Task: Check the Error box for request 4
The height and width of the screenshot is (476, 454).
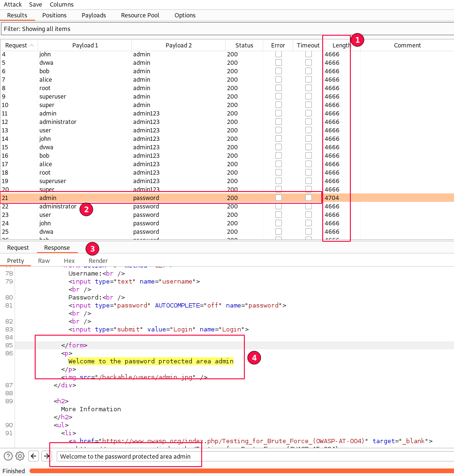Action: point(279,54)
